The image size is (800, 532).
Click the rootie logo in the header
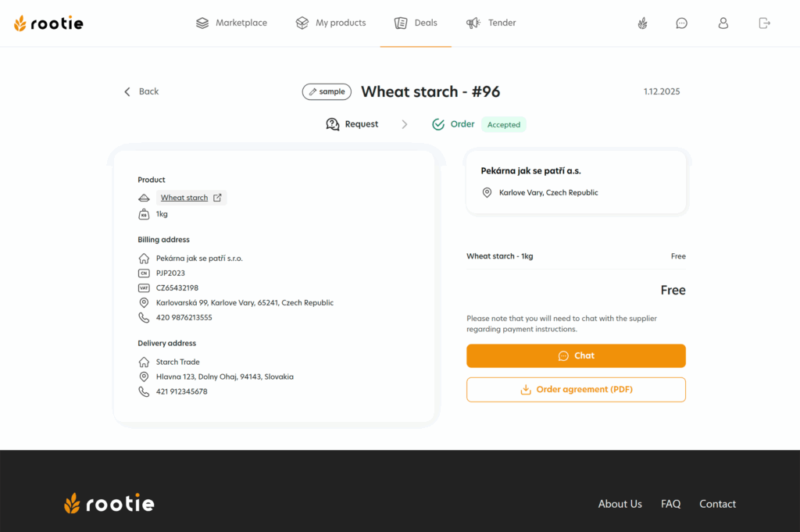[48, 23]
